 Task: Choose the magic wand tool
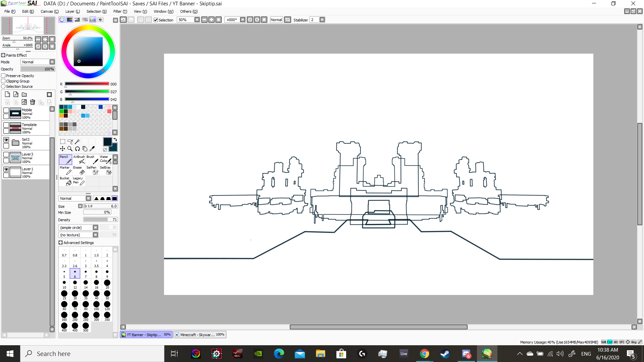point(77,141)
